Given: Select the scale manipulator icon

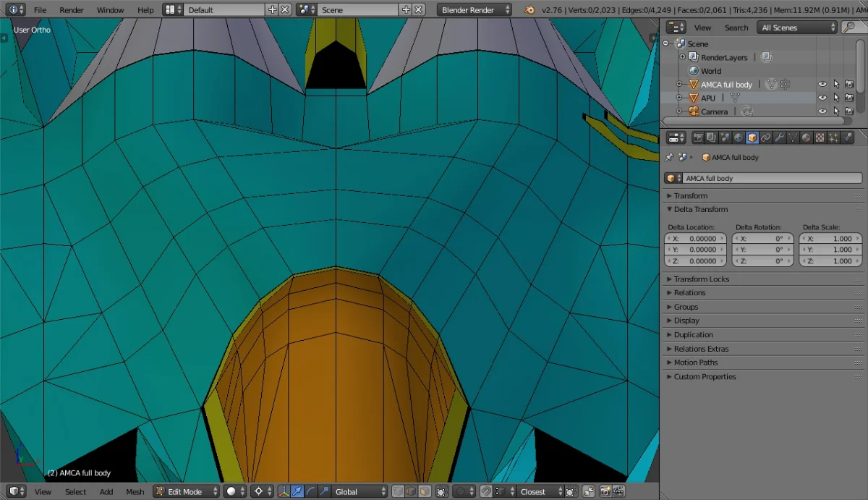Looking at the screenshot, I should 324,491.
